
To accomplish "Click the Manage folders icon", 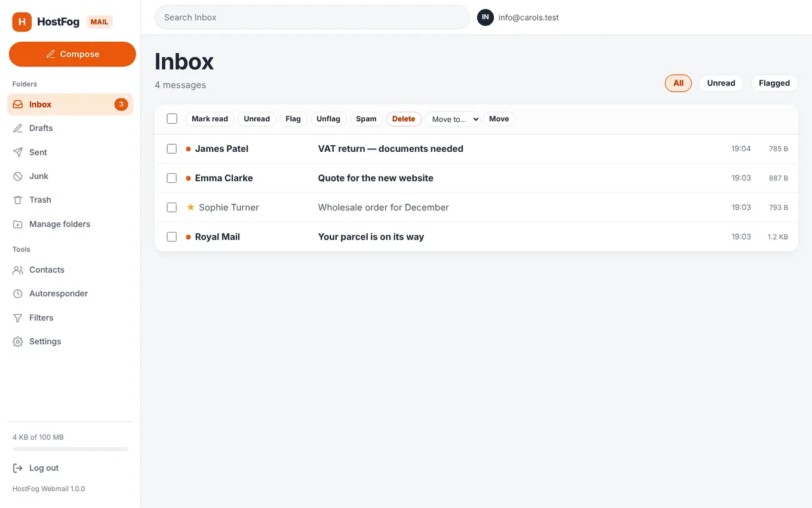I will click(x=18, y=224).
